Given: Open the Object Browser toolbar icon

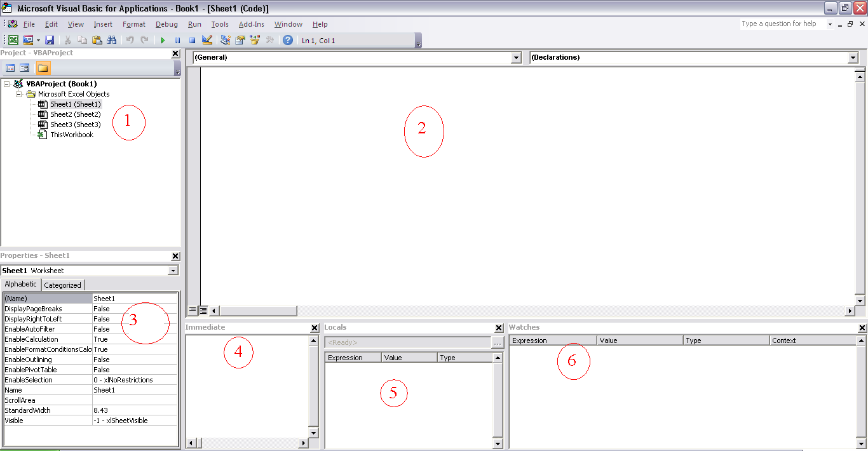Looking at the screenshot, I should [255, 40].
